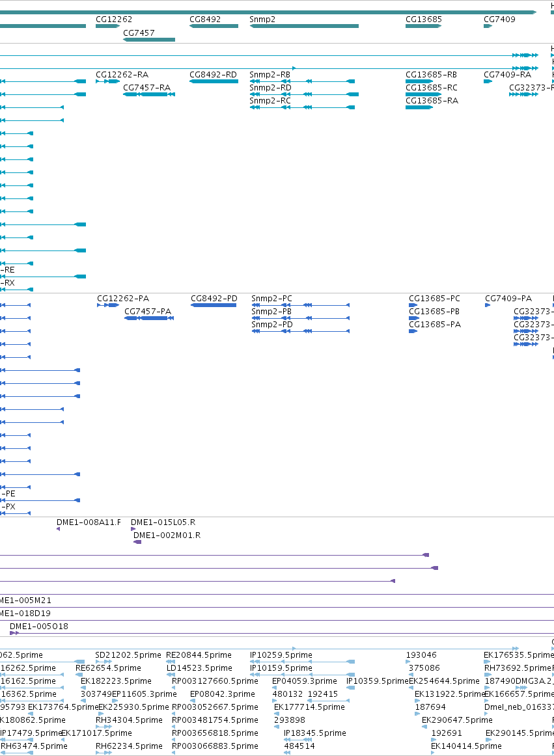
Task: Click EST RE62654.5prime
Action: [108, 668]
